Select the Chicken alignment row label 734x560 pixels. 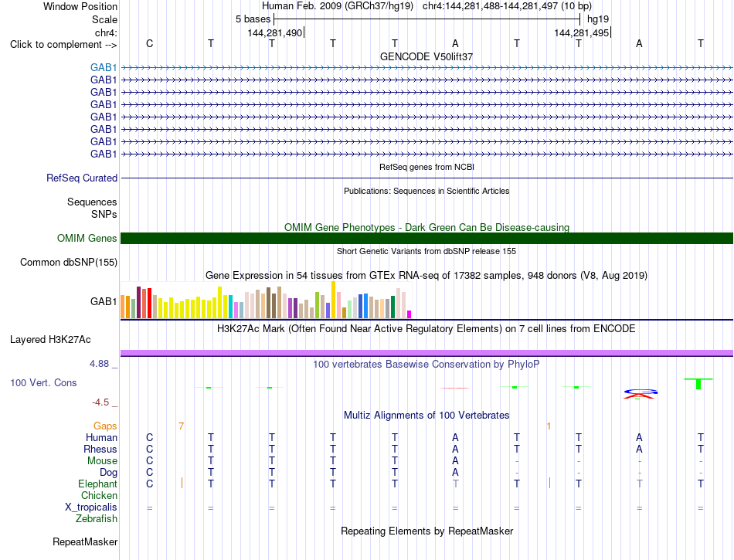pos(99,495)
